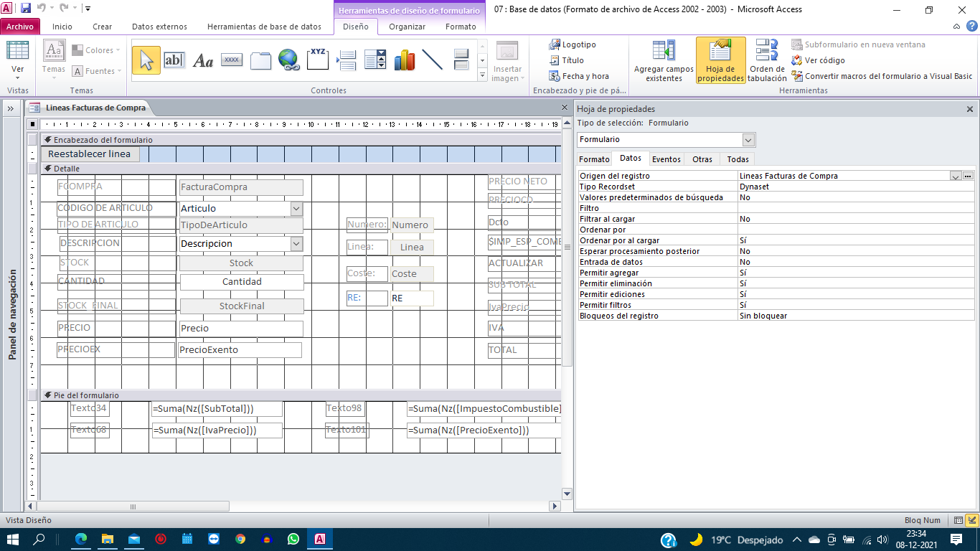The width and height of the screenshot is (980, 551).
Task: Click the form selector square at ruler corner
Action: pyautogui.click(x=32, y=124)
